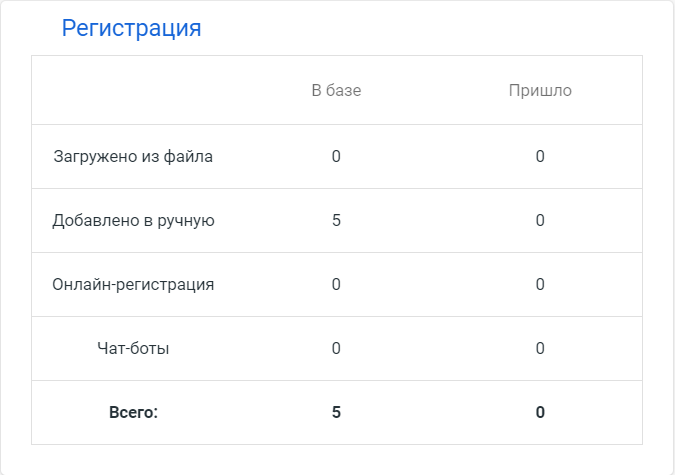
Task: Click the empty header cell above row labels
Action: click(x=133, y=91)
